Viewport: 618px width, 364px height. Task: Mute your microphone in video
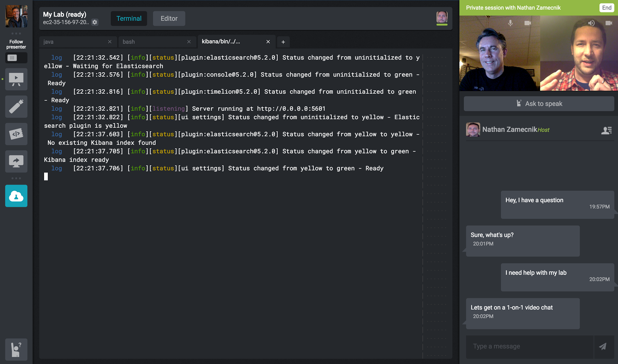click(510, 23)
